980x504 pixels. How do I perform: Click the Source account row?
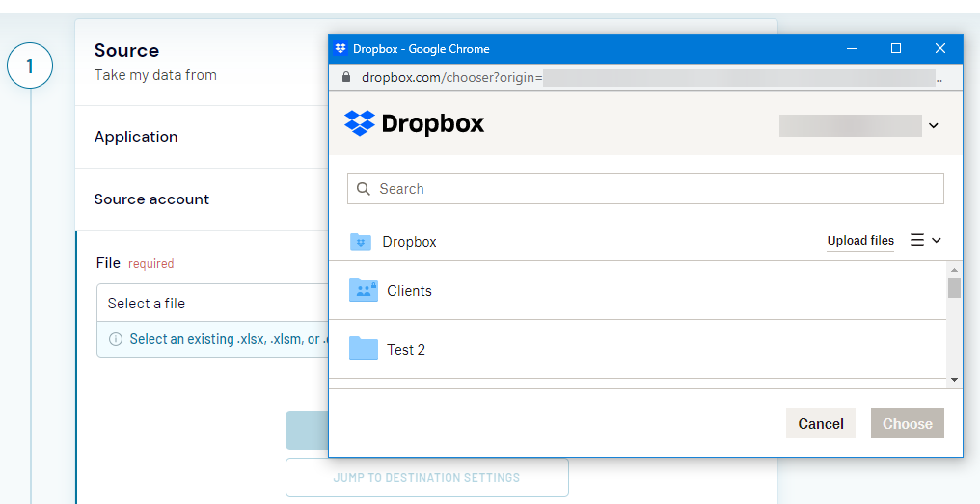click(202, 199)
